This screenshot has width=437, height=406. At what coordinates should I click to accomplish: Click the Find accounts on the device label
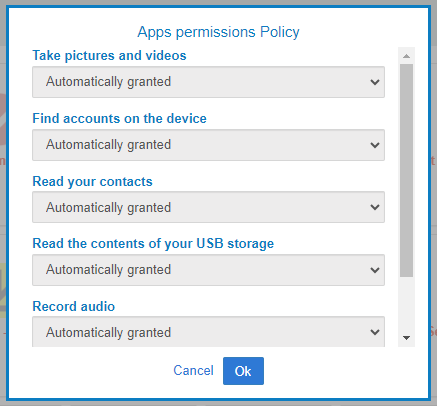tap(119, 119)
